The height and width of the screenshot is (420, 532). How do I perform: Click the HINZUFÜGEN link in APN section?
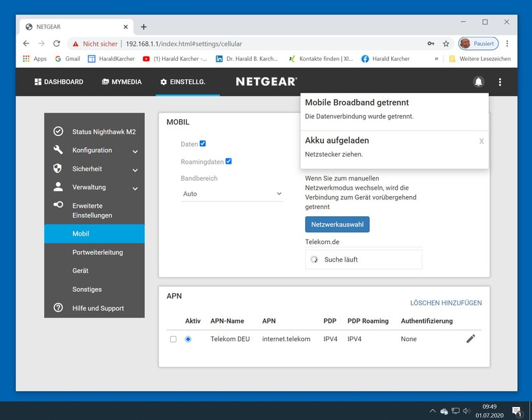(x=462, y=303)
